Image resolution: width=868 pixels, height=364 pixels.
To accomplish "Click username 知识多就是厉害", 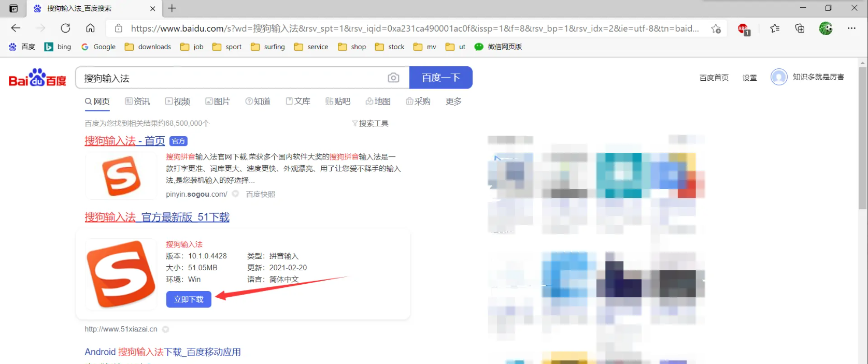I will [x=818, y=77].
